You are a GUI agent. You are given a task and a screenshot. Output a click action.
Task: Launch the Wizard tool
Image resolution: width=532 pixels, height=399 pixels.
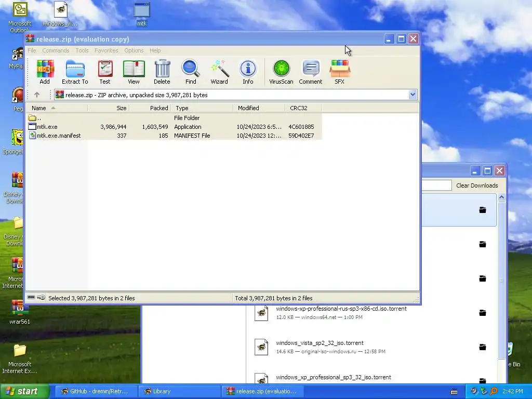219,72
